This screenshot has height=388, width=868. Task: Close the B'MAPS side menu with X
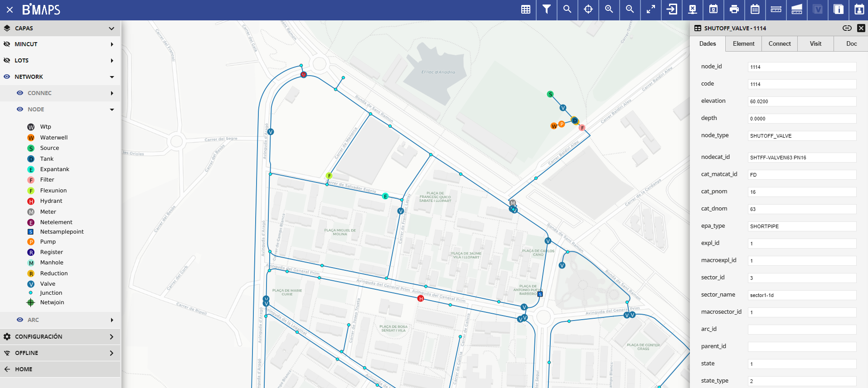[10, 10]
